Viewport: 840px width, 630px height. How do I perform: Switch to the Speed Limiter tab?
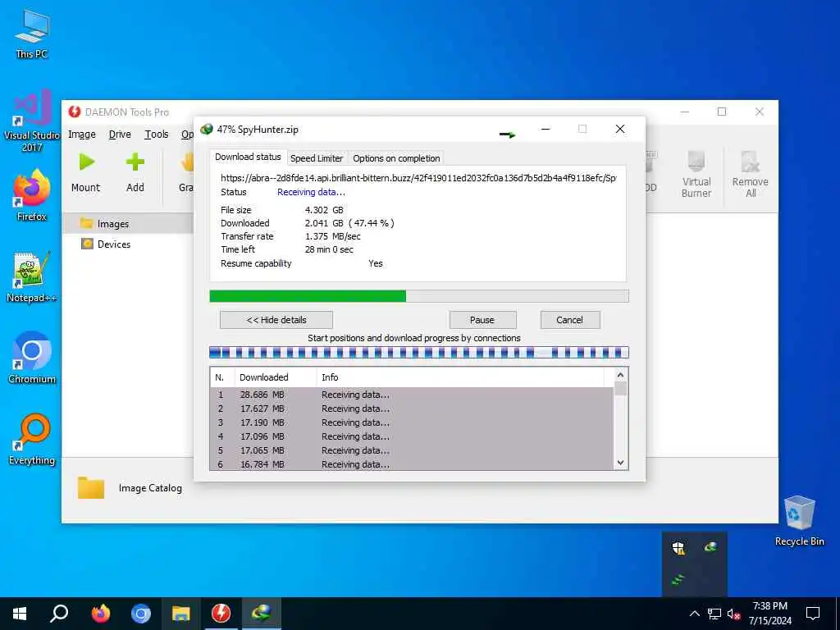pos(317,158)
